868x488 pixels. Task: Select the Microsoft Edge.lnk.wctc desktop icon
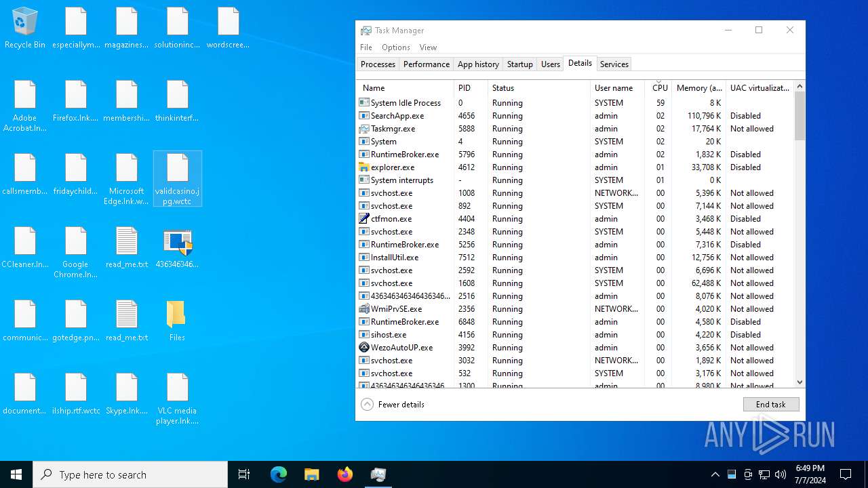(x=126, y=179)
